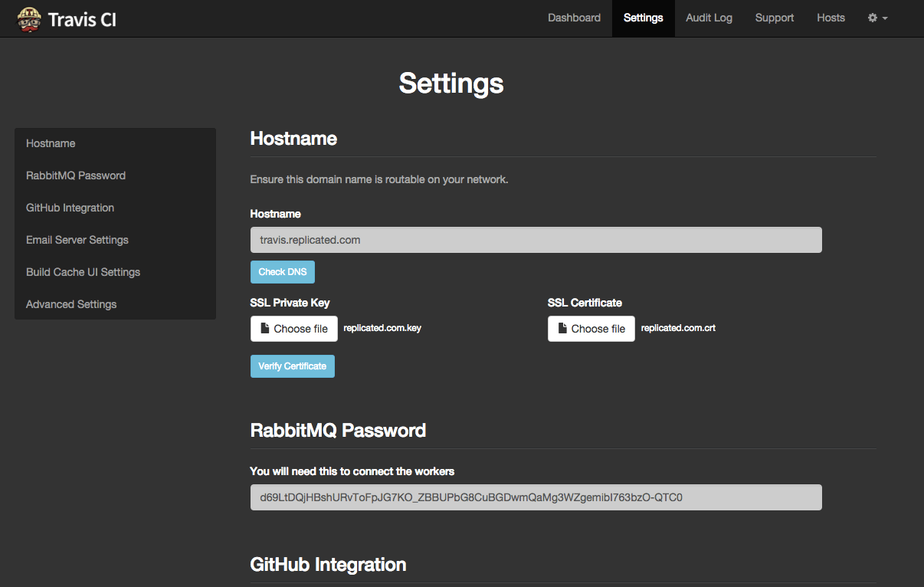Viewport: 924px width, 587px height.
Task: Select Build Cache UI Settings in sidebar
Action: (115, 272)
